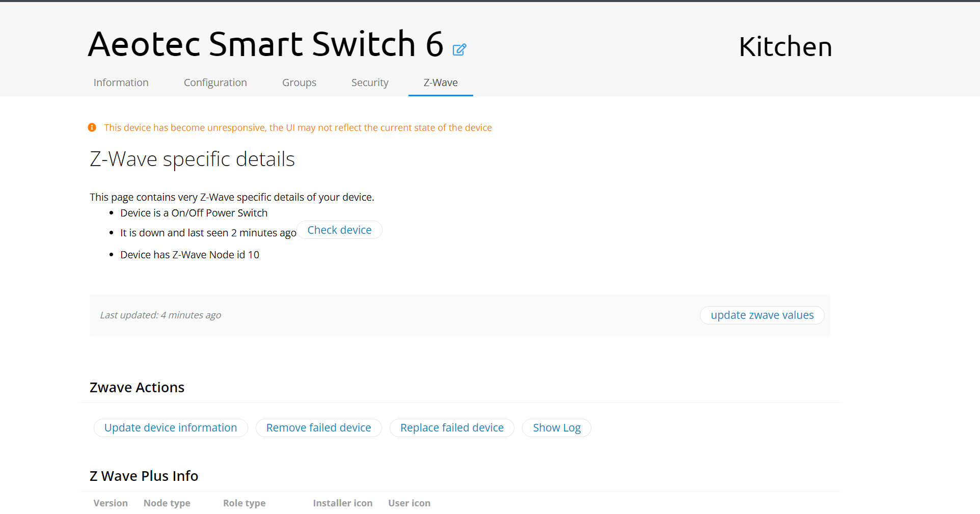Click the Version column header
Screen dimensions: 980x514
click(111, 503)
